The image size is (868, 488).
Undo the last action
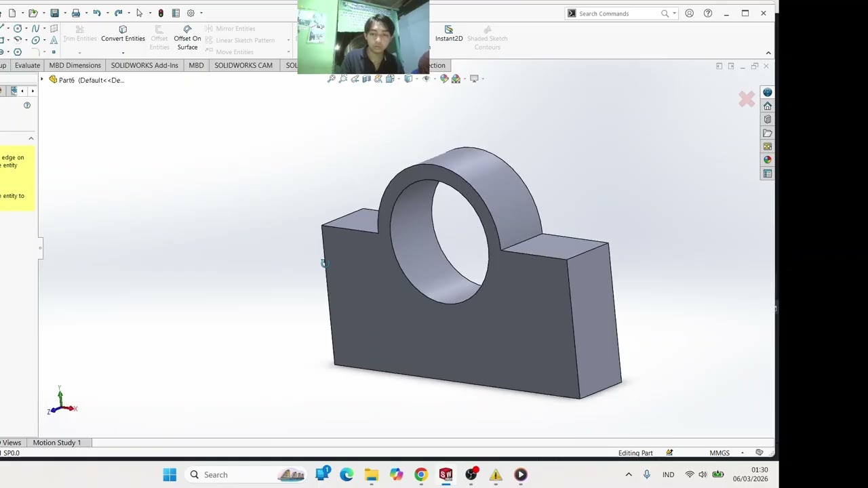coord(97,13)
